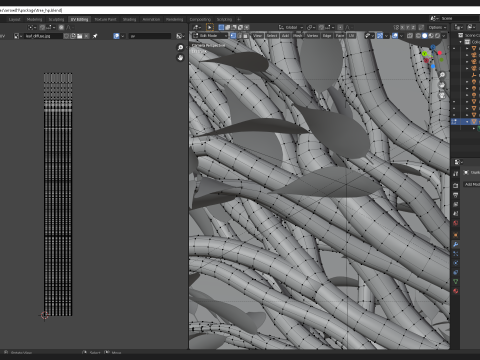The width and height of the screenshot is (480, 360).
Task: Click the leaf_diff image name field
Action: tap(44, 36)
